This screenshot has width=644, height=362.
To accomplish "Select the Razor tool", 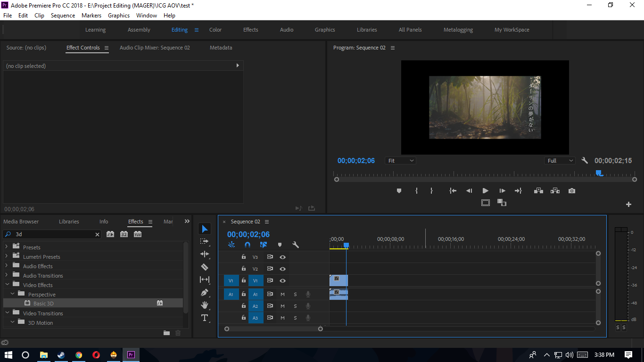I will 205,267.
